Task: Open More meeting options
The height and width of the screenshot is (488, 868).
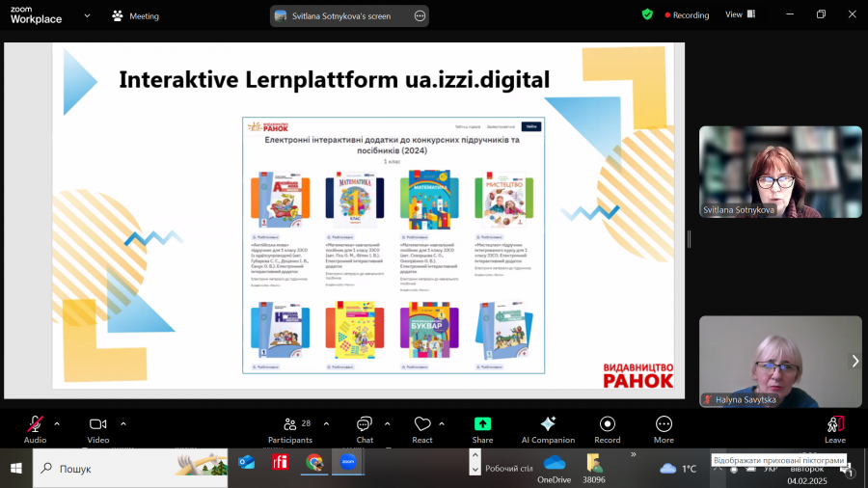Action: pyautogui.click(x=664, y=430)
